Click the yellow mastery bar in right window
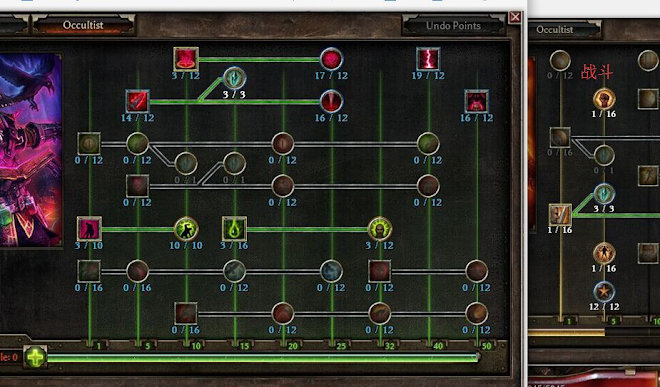This screenshot has height=387, width=660. [x=566, y=333]
